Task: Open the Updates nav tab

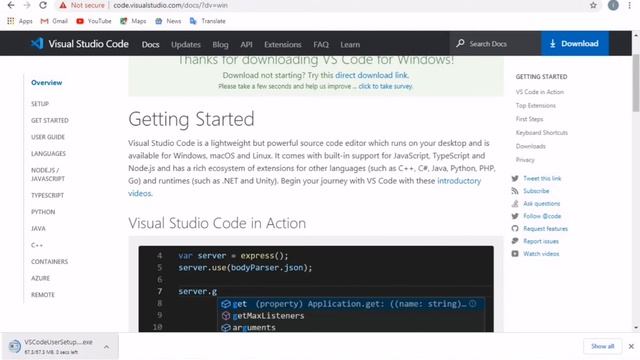Action: click(186, 44)
